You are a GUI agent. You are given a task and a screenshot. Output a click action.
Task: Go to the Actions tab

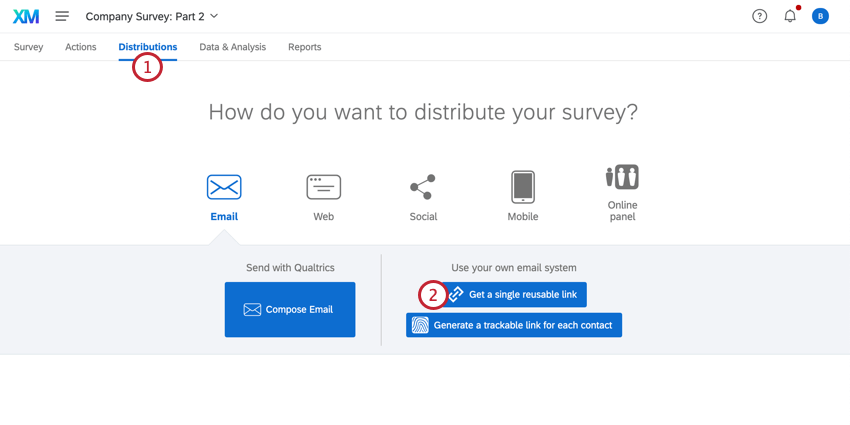pyautogui.click(x=81, y=47)
